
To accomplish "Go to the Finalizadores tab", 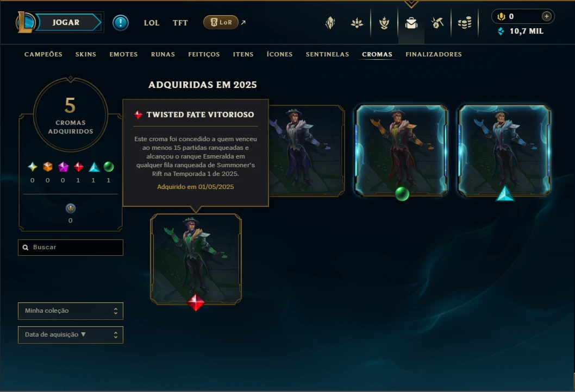I will (x=434, y=54).
